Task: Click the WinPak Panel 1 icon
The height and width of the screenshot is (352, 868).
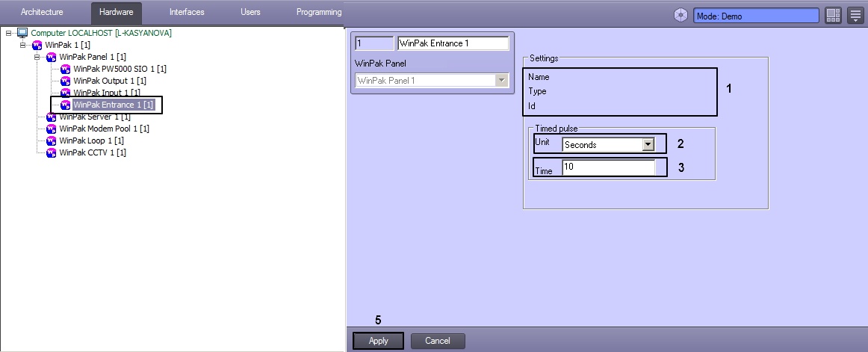Action: click(52, 57)
